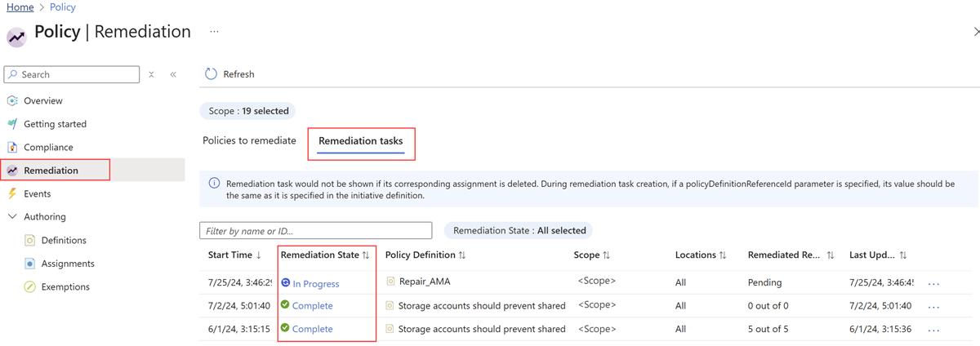The height and width of the screenshot is (346, 980).
Task: Click the Filter by name or ID field
Action: click(315, 231)
